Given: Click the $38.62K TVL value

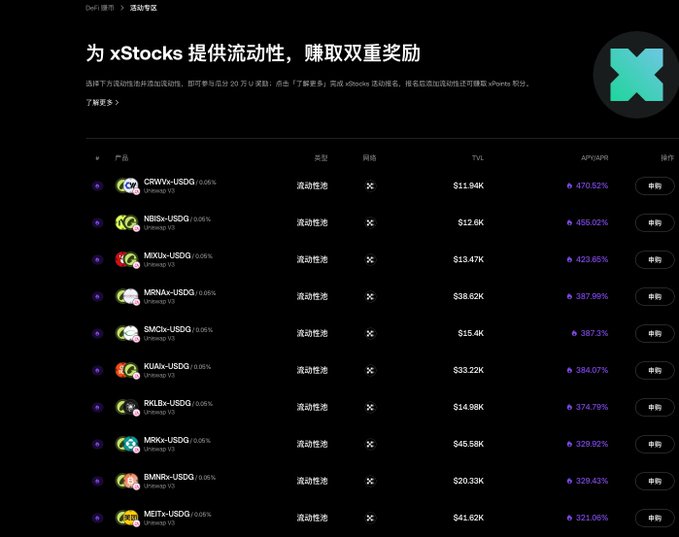Looking at the screenshot, I should (x=468, y=297).
